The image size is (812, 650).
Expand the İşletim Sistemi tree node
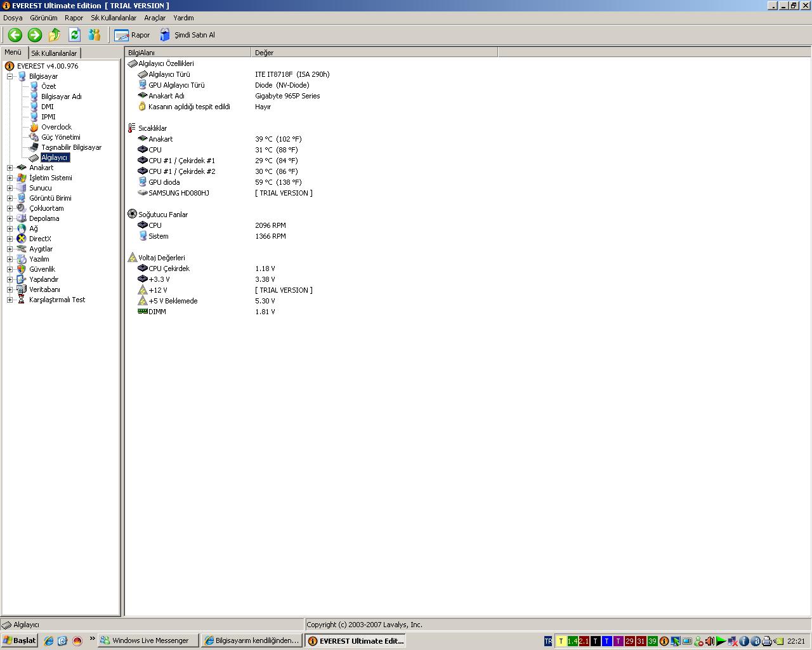10,178
